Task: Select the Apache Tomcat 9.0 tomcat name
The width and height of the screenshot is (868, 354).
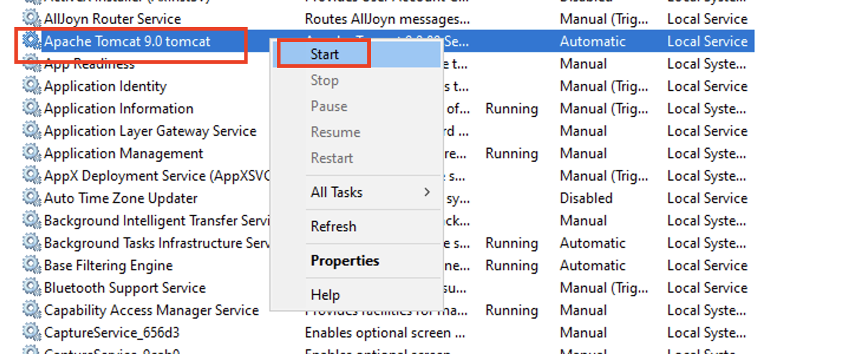Action: (127, 41)
